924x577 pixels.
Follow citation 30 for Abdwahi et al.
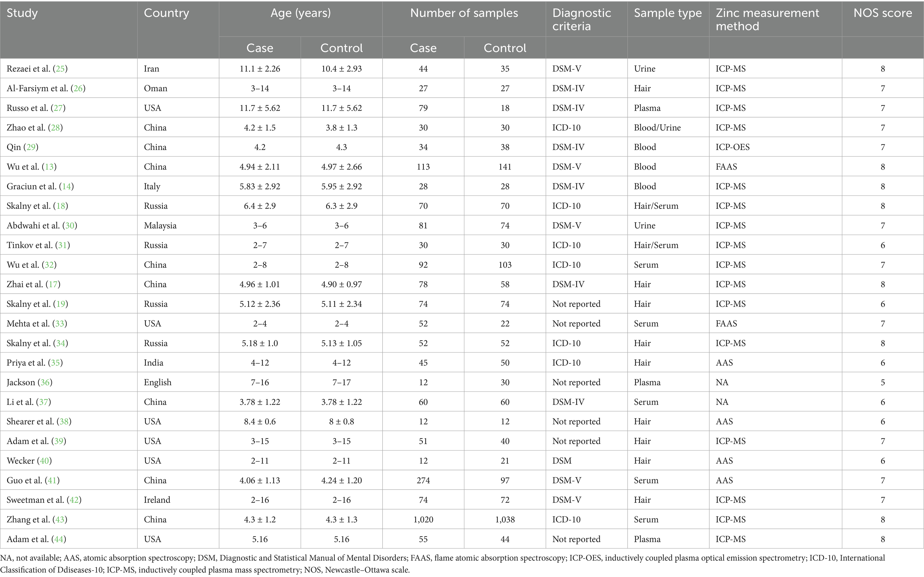click(x=70, y=225)
